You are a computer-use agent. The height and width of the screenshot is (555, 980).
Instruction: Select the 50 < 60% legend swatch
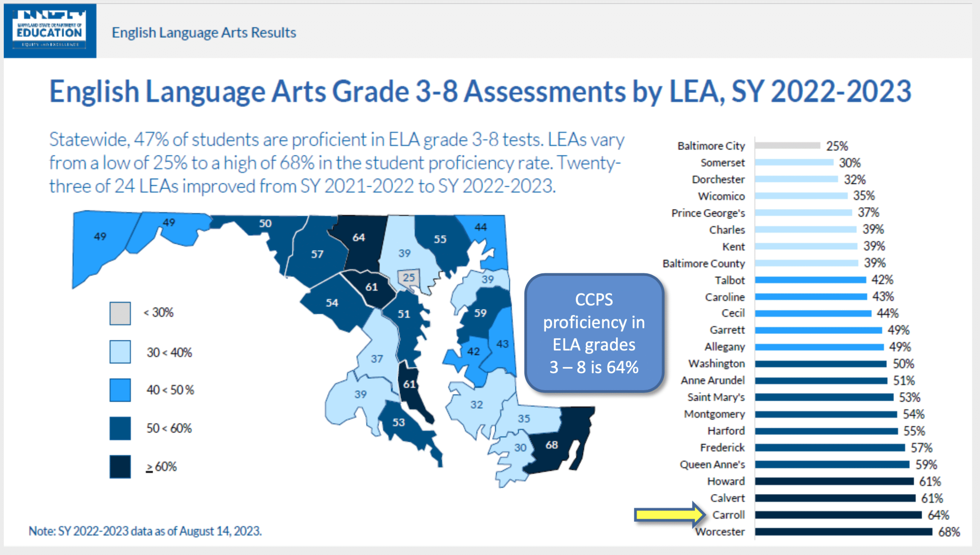pyautogui.click(x=120, y=428)
